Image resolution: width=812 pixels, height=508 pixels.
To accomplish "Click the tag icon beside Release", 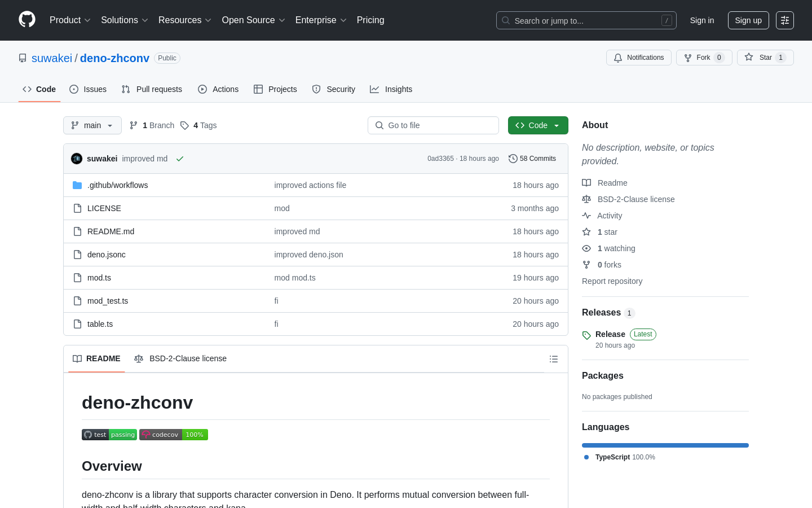I will [586, 335].
